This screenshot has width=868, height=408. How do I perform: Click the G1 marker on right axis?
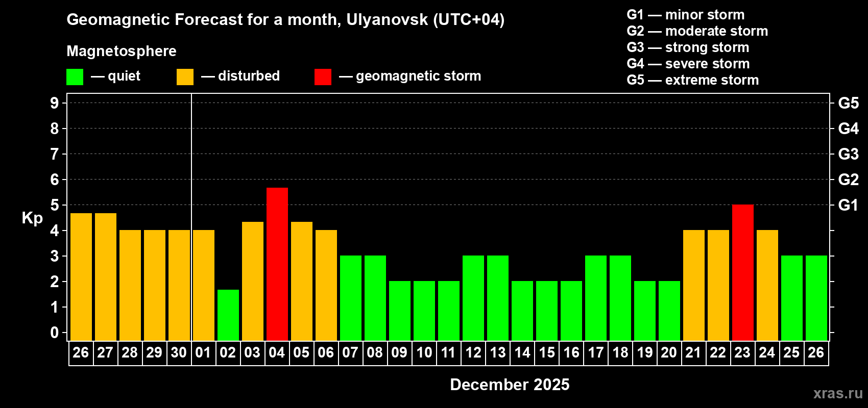click(x=848, y=205)
